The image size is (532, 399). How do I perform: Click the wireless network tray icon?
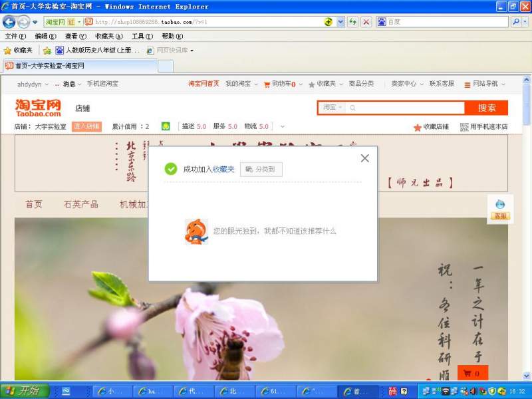pos(446,391)
